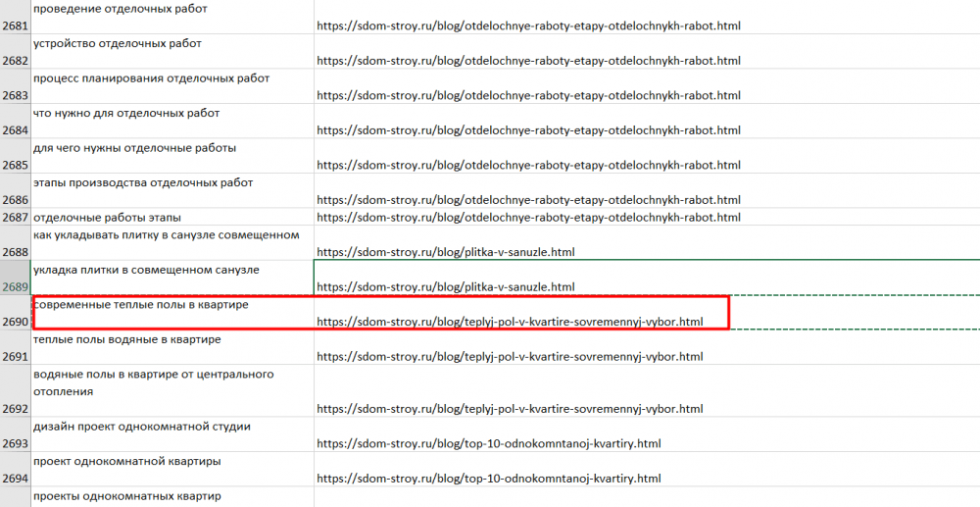
Task: Select entire row via header 2687
Action: (x=15, y=217)
